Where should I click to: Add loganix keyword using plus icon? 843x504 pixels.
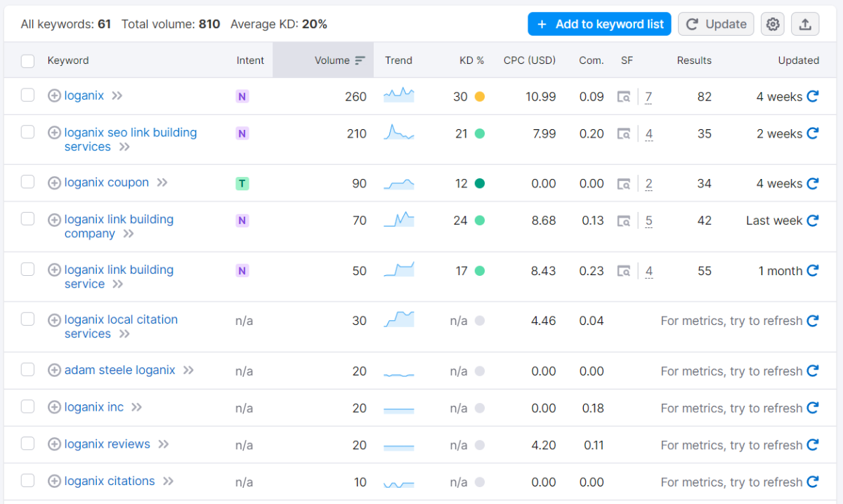click(x=54, y=96)
